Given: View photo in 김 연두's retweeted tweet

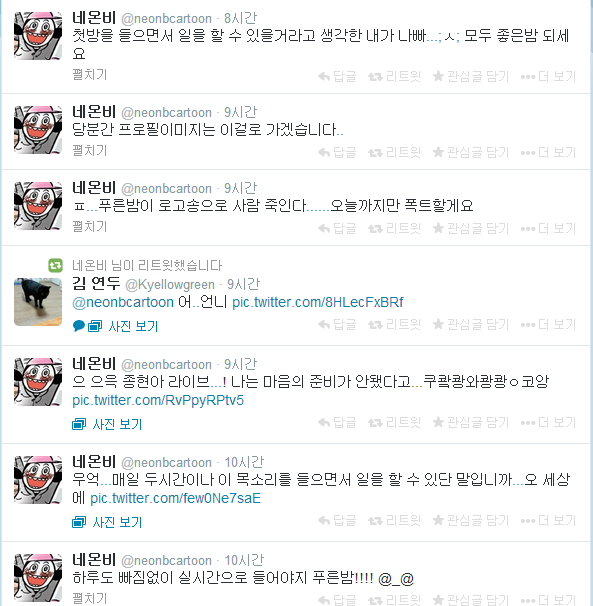Looking at the screenshot, I should coord(133,327).
